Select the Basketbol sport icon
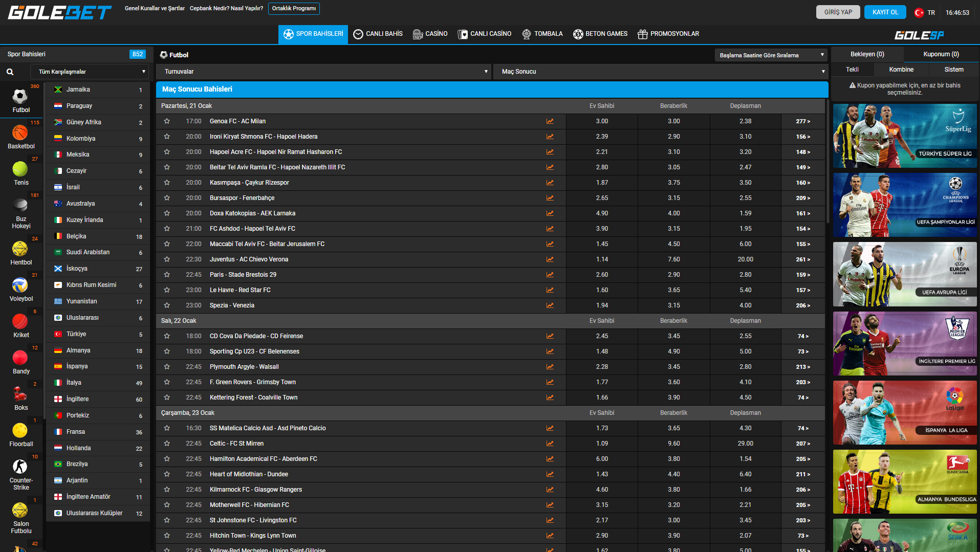This screenshot has width=980, height=552. 20,134
